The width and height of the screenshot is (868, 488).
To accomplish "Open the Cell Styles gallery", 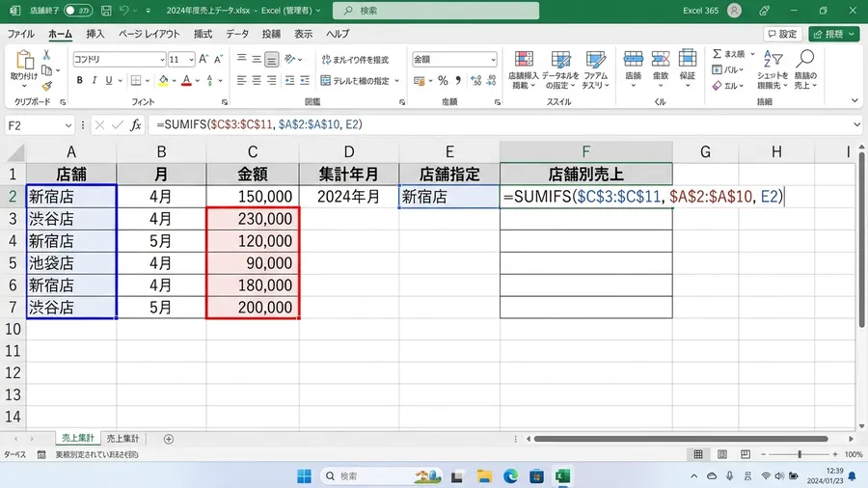I will [x=596, y=69].
